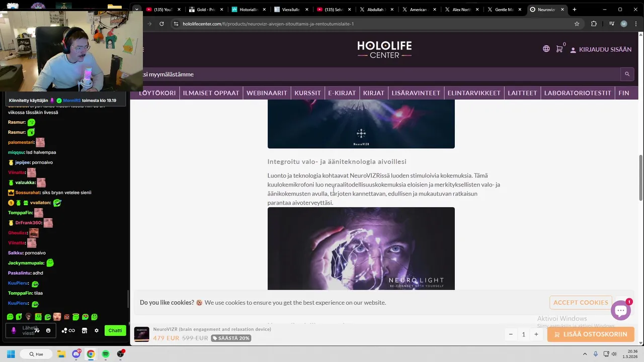
Task: Click the browser address bar URL
Action: 268,24
